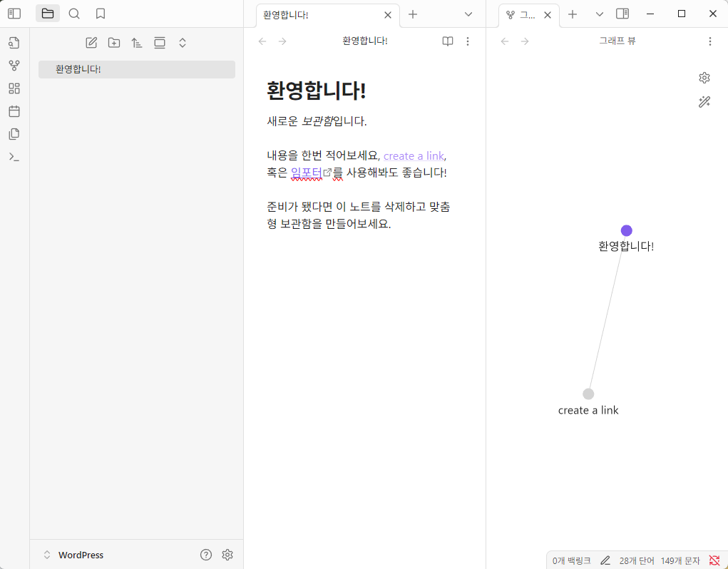Image resolution: width=728 pixels, height=569 pixels.
Task: Open today's daily note via the calendar icon
Action: coord(14,111)
